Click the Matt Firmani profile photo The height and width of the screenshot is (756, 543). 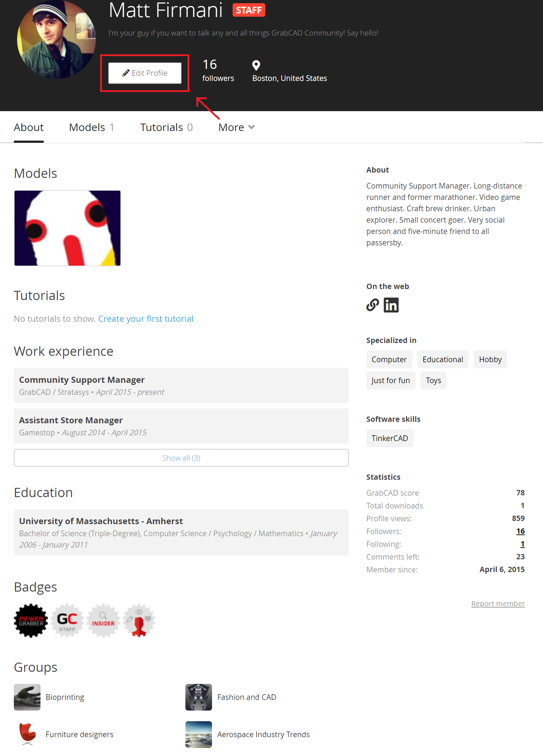(x=56, y=39)
